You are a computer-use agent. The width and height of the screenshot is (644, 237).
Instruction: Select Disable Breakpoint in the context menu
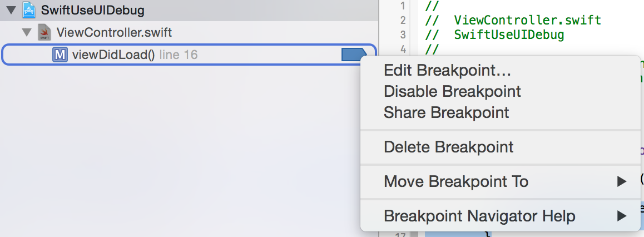[x=452, y=91]
